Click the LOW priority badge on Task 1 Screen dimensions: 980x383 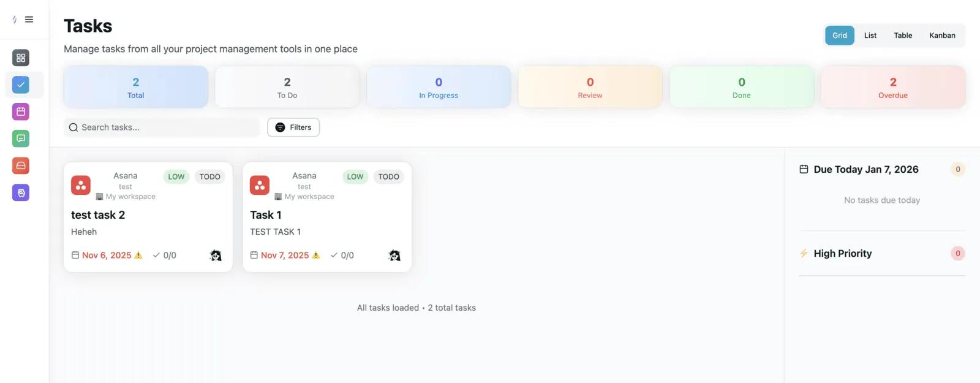click(x=355, y=177)
